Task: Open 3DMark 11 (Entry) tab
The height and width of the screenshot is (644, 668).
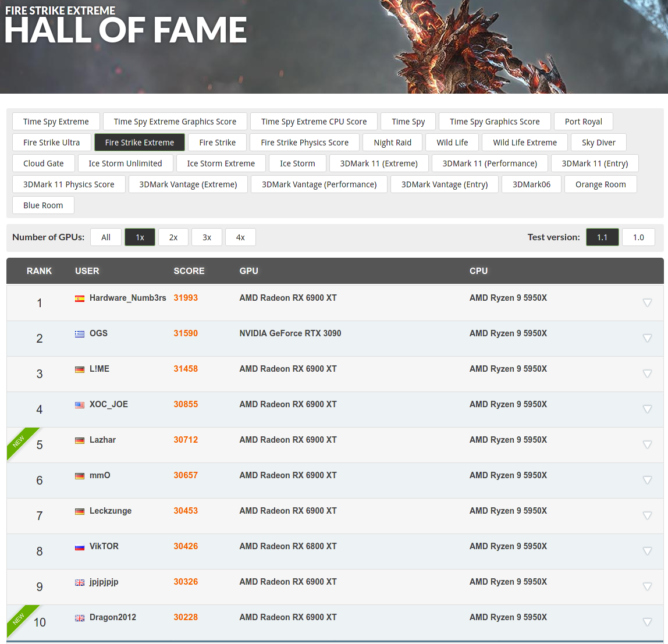Action: pyautogui.click(x=595, y=163)
